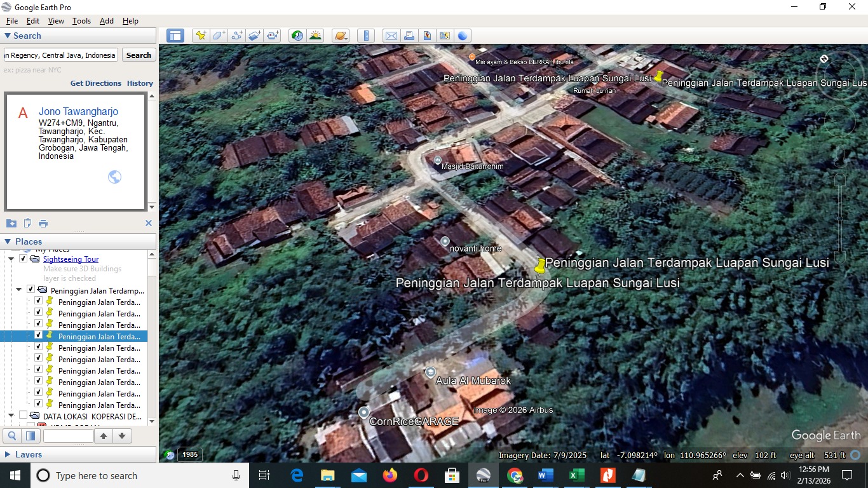Uncheck the Sightseeing Tour checkbox
The image size is (868, 488).
tap(24, 259)
